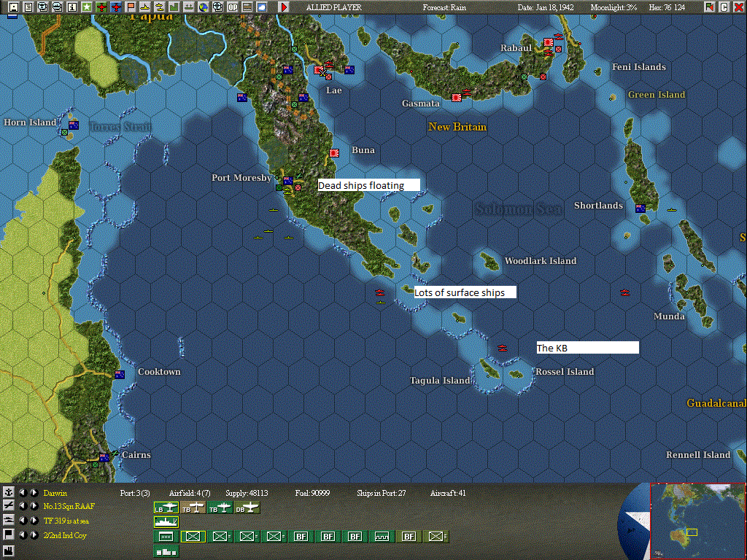Click the crosshair target screen icon

click(x=218, y=7)
